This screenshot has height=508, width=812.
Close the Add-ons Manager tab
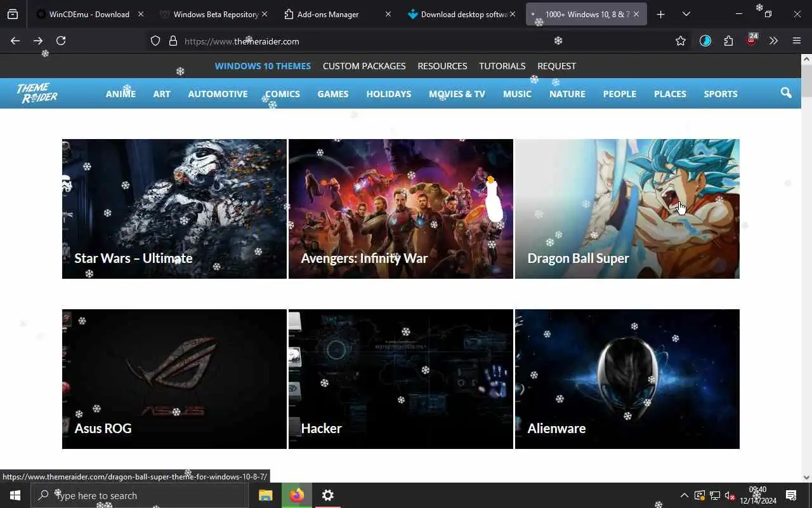click(388, 14)
